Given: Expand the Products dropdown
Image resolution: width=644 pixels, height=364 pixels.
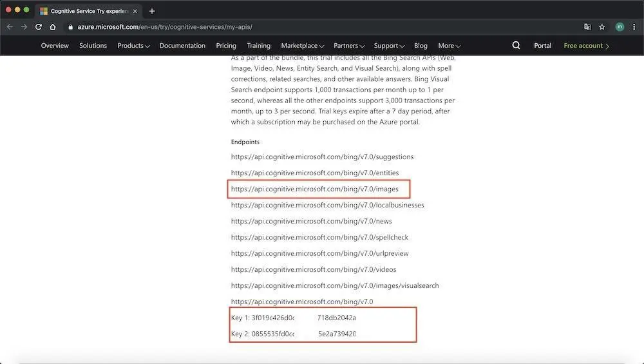Looking at the screenshot, I should click(x=133, y=46).
